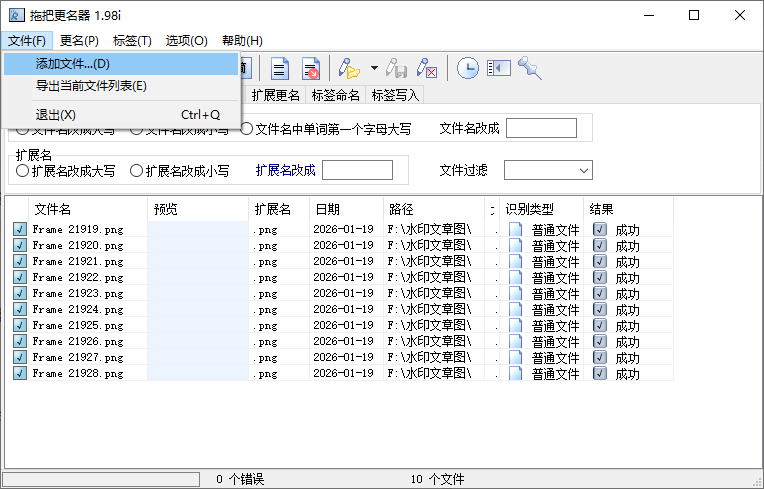Click the file type icon for Frame 21927.png
Image resolution: width=764 pixels, height=489 pixels.
tap(516, 357)
